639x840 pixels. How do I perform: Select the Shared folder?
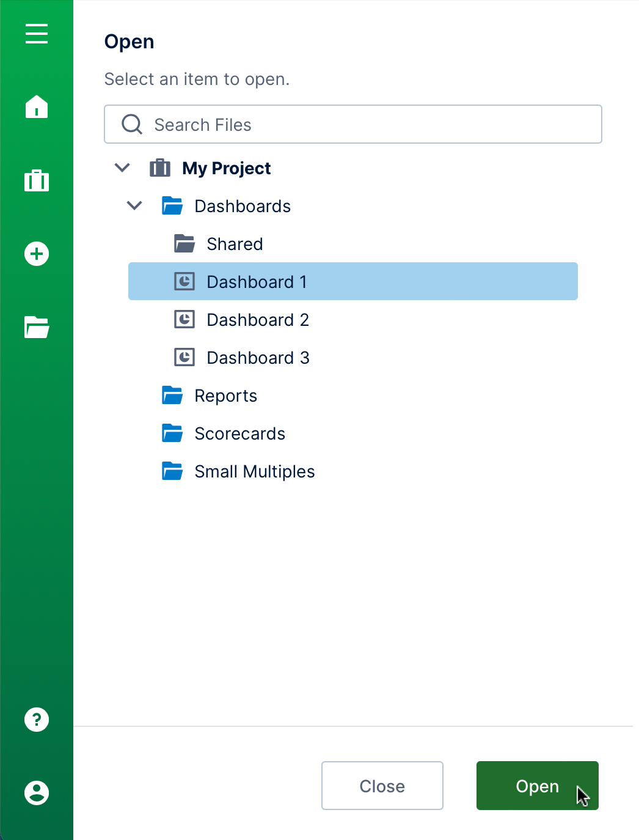pos(235,244)
